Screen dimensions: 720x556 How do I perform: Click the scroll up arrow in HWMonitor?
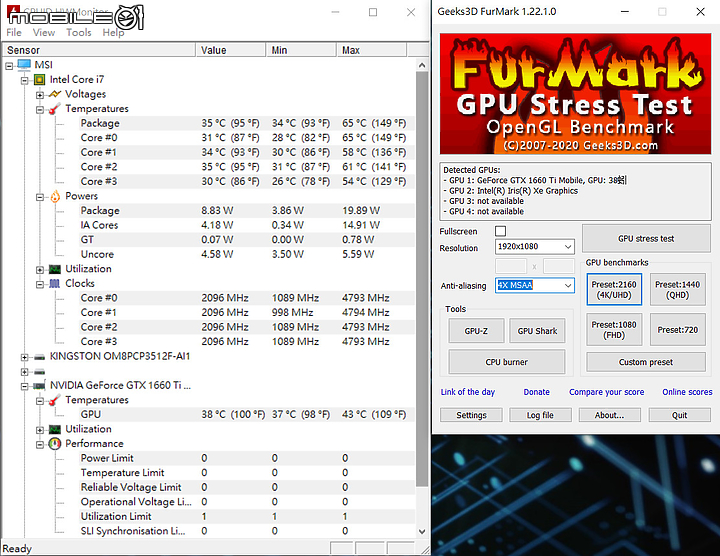[x=422, y=65]
